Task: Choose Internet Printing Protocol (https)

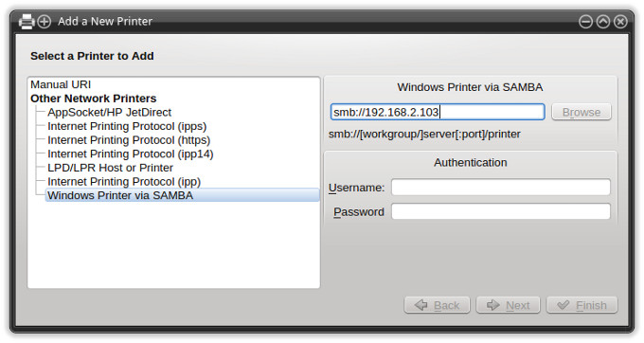Action: click(129, 140)
